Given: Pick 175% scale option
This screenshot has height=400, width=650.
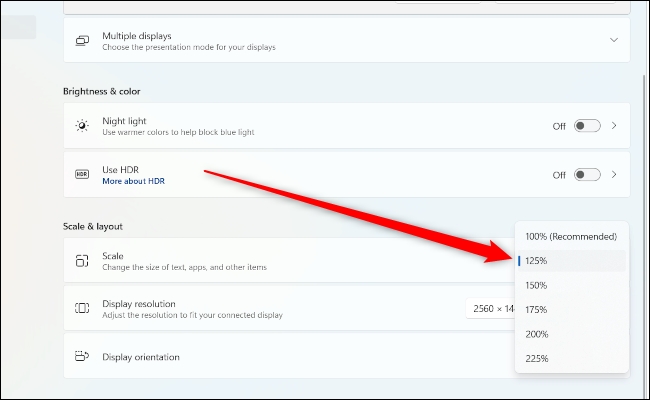Looking at the screenshot, I should (x=571, y=310).
